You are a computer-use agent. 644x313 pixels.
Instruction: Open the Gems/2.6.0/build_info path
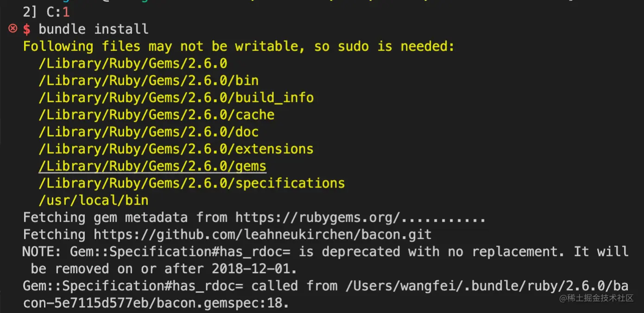pyautogui.click(x=176, y=98)
